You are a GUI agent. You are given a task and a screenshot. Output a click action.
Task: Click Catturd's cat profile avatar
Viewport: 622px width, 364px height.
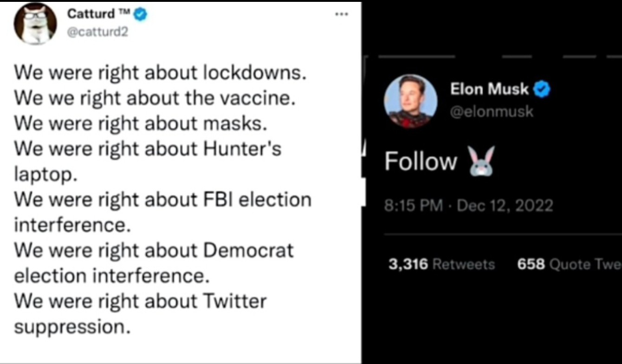(35, 23)
